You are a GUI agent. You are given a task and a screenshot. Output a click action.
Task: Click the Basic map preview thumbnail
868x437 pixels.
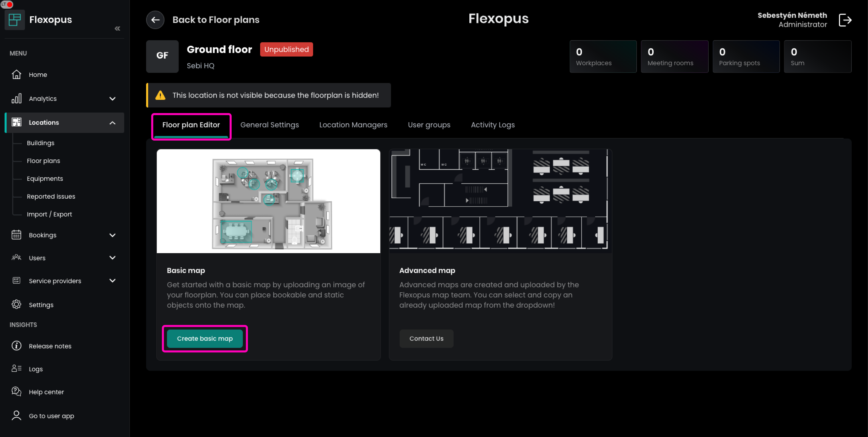tap(268, 201)
